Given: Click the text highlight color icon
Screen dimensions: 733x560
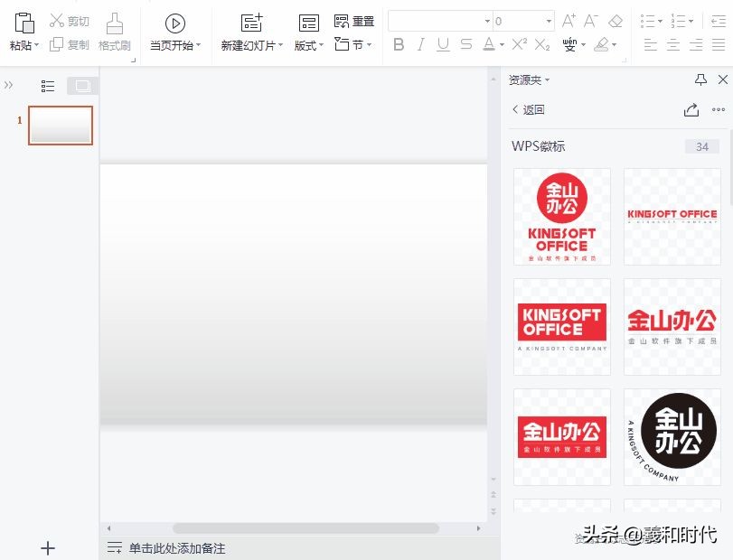Looking at the screenshot, I should coord(602,44).
